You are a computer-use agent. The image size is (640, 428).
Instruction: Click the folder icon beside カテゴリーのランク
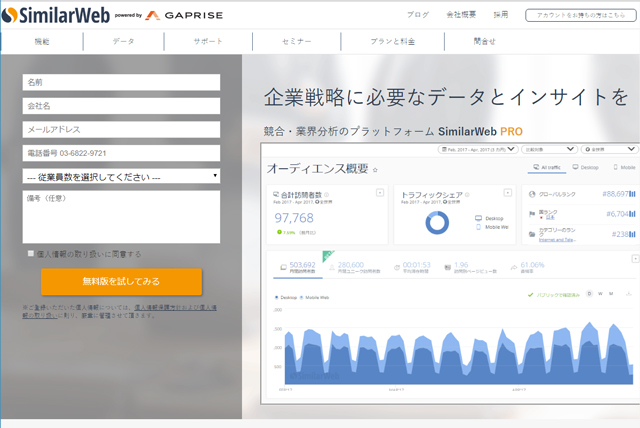(532, 234)
